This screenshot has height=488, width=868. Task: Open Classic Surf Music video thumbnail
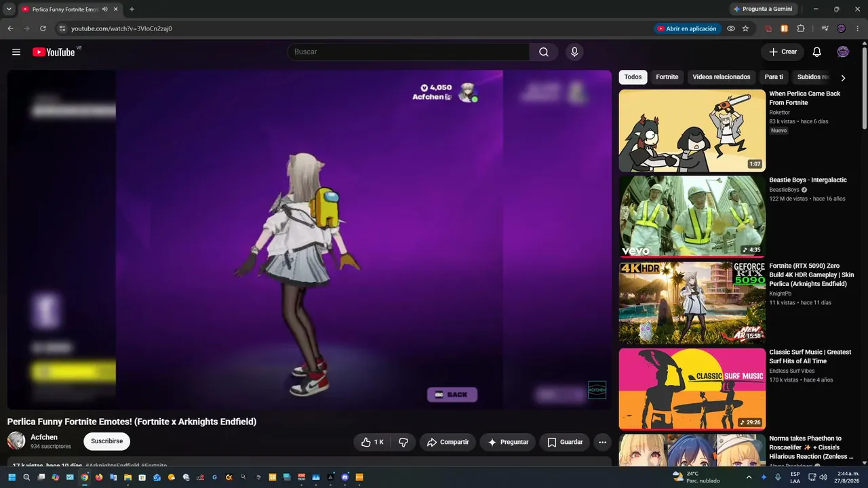click(692, 389)
